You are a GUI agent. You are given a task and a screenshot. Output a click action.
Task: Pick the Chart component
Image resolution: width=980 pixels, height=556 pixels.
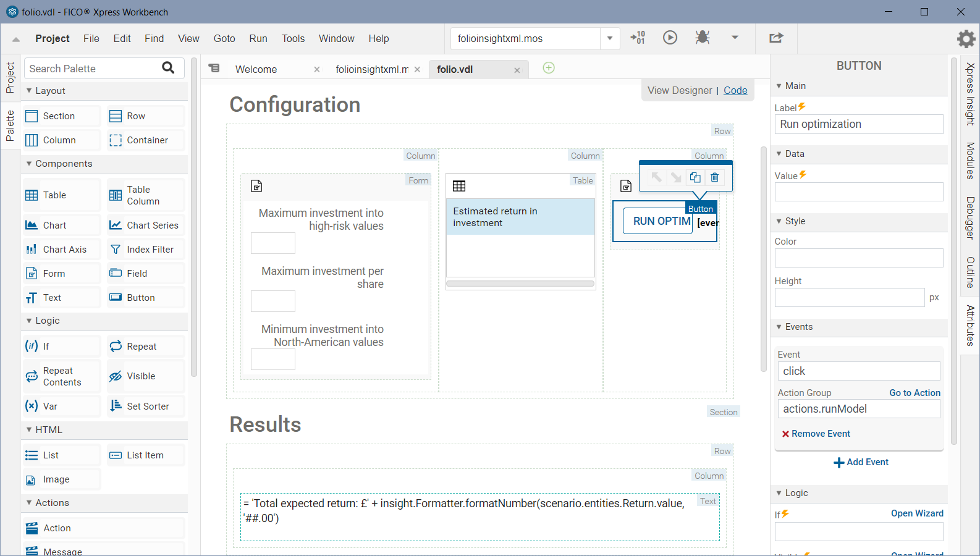coord(61,225)
